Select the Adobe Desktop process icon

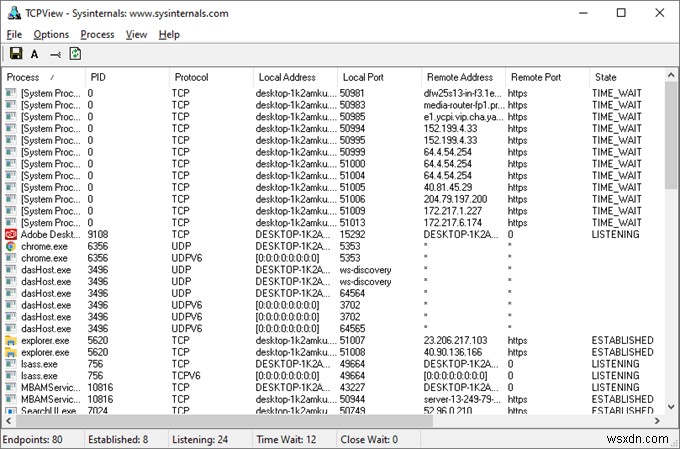pos(11,235)
